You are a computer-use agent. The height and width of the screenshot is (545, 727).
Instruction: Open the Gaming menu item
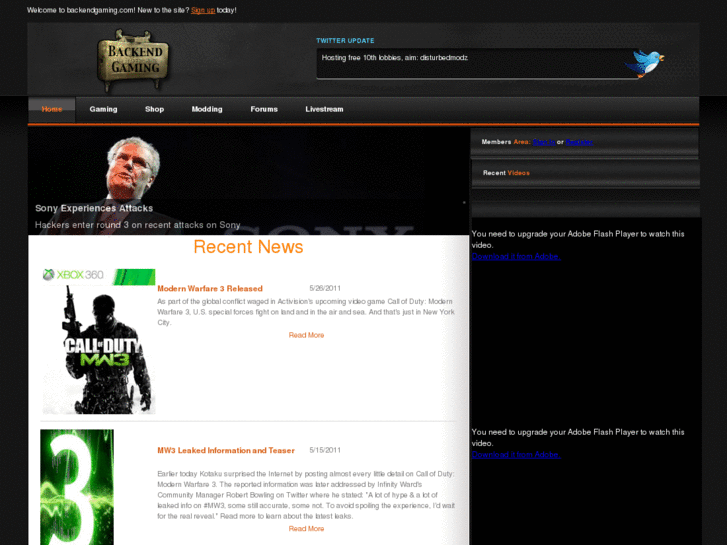point(103,109)
